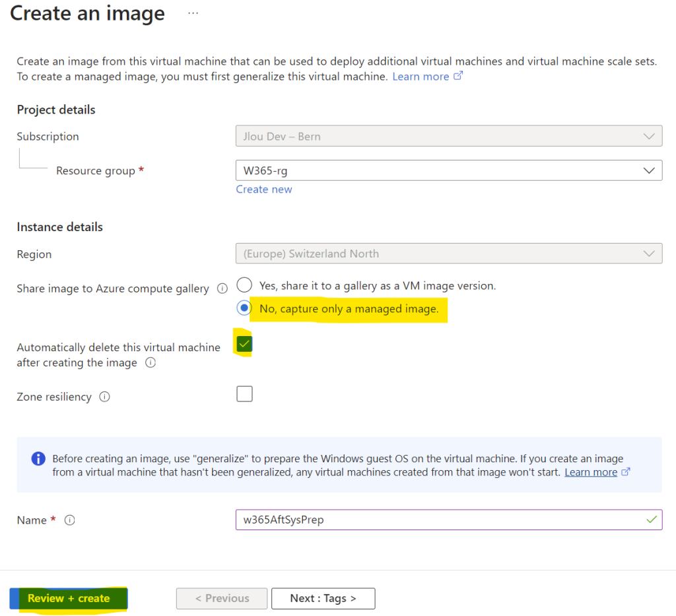Click the Zone resiliency label text
The image size is (676, 616).
54,397
